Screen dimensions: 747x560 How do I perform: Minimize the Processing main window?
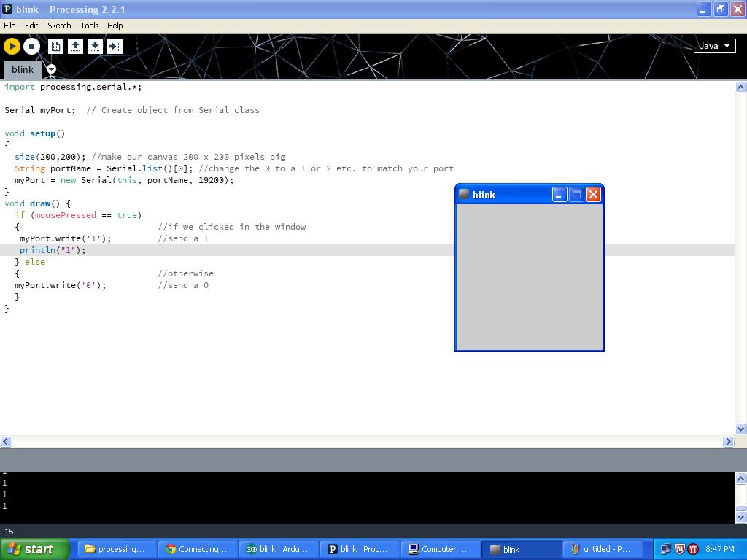704,9
